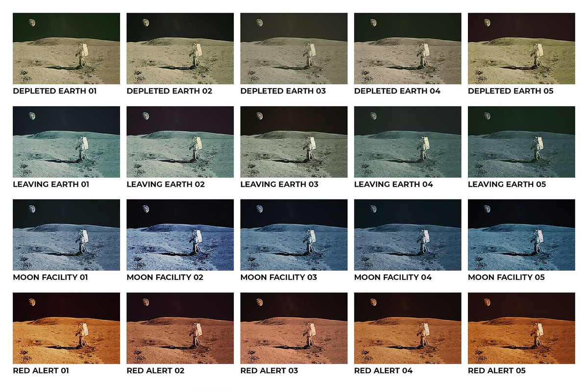Viewport: 588px width, 392px height.
Task: Click the 'DEPLETED EARTH 04' caption
Action: pyautogui.click(x=397, y=91)
